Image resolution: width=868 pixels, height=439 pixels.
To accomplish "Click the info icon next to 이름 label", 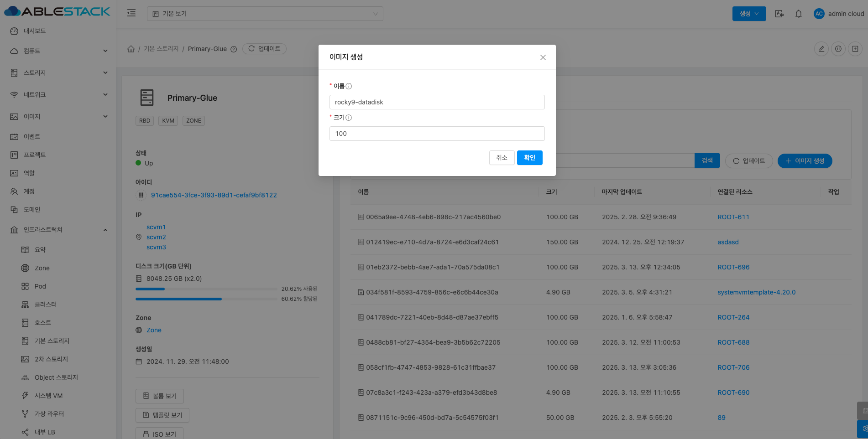I will tap(349, 86).
